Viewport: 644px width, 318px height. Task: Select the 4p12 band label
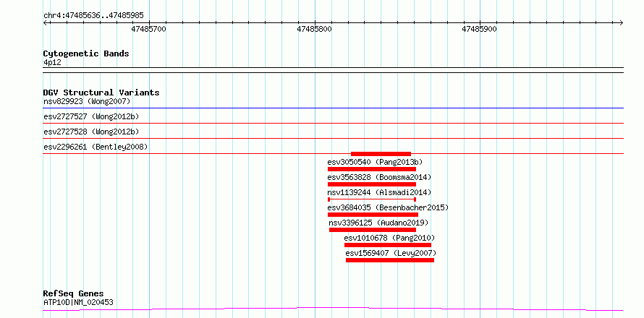pyautogui.click(x=52, y=63)
